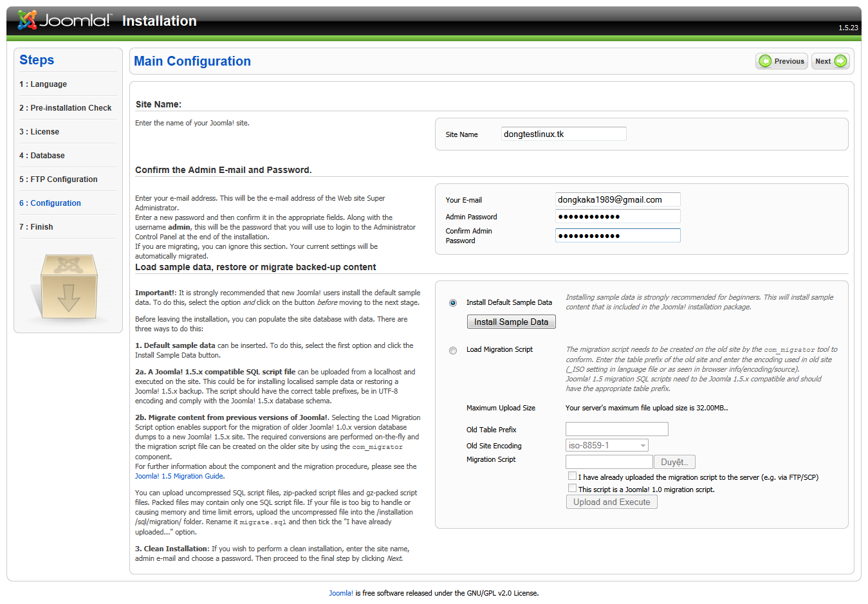Click the Maximum Upload Size label
868x604 pixels.
point(501,408)
